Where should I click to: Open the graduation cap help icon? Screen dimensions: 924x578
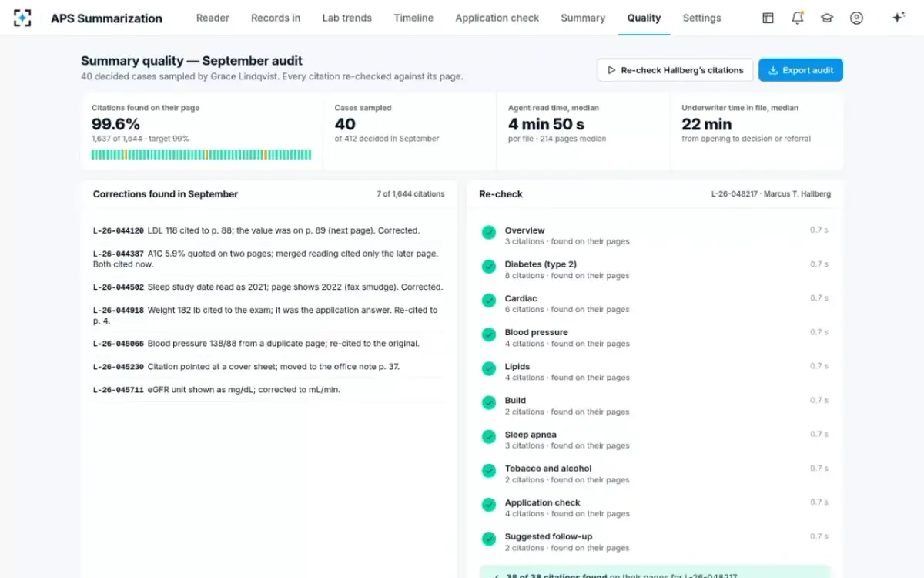point(827,18)
